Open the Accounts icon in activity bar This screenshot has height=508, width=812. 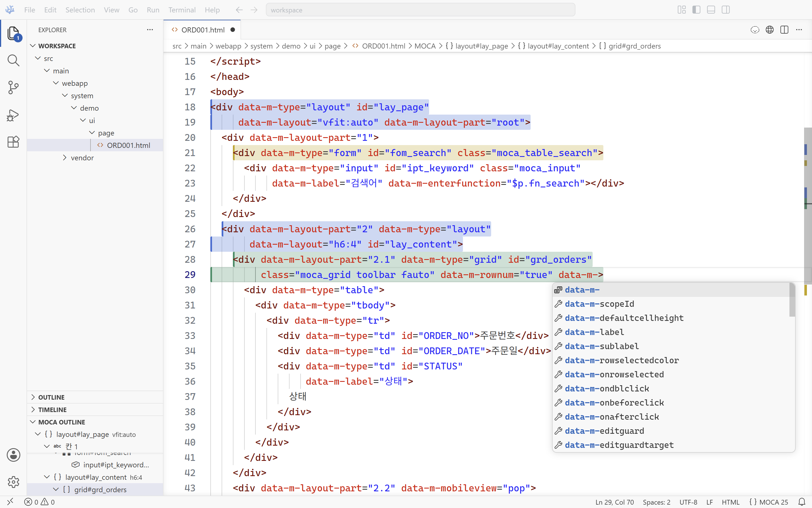pyautogui.click(x=14, y=455)
